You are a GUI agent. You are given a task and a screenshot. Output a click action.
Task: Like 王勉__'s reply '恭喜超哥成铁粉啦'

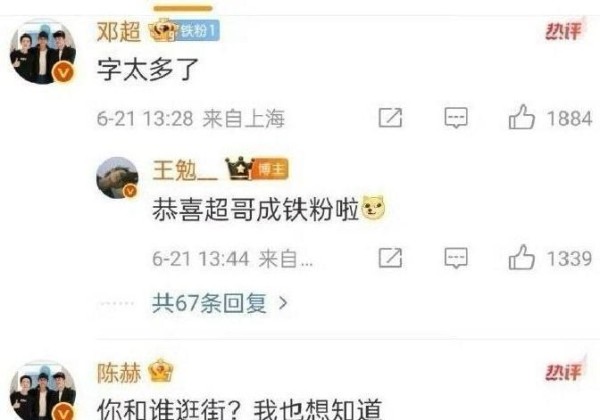(x=522, y=257)
